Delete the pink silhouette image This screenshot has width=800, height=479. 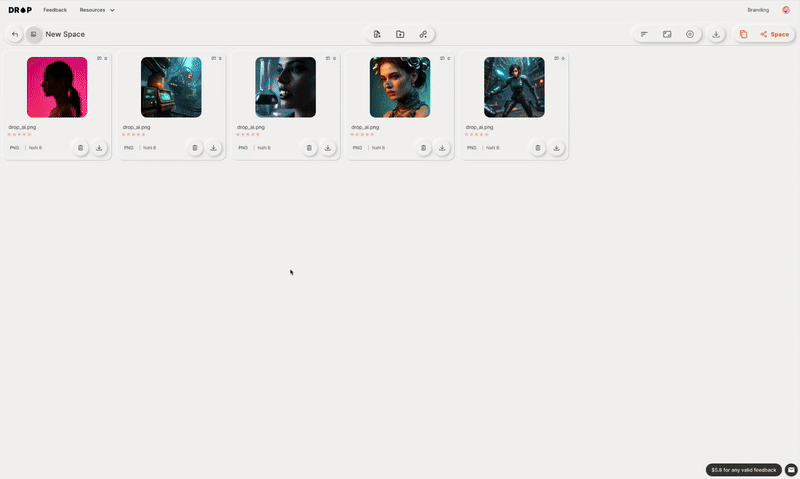tap(80, 148)
